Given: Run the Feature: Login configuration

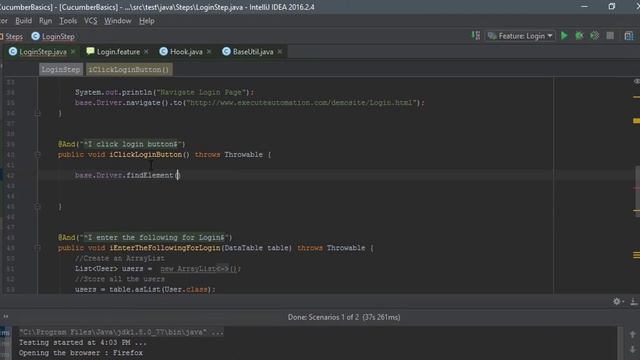Looking at the screenshot, I should [x=564, y=36].
